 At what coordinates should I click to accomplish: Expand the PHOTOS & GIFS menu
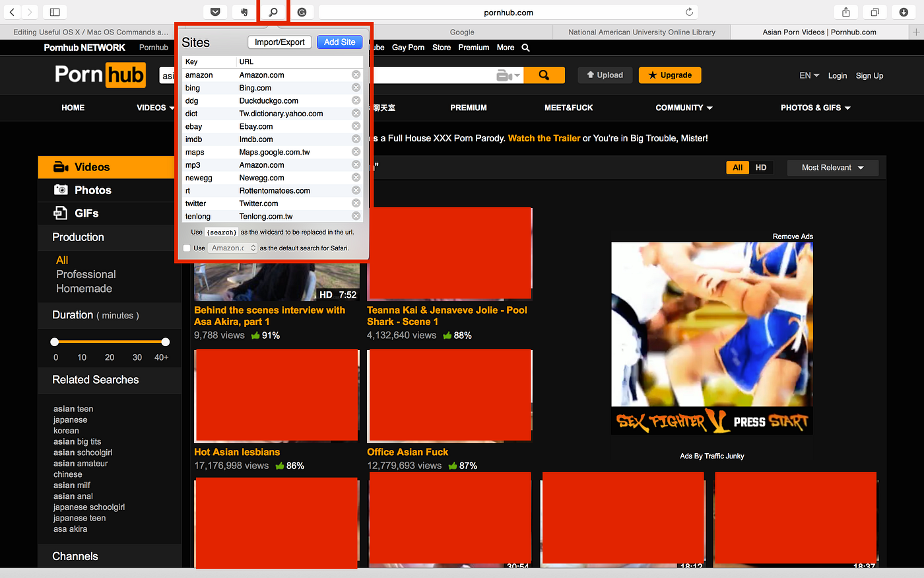tap(816, 108)
